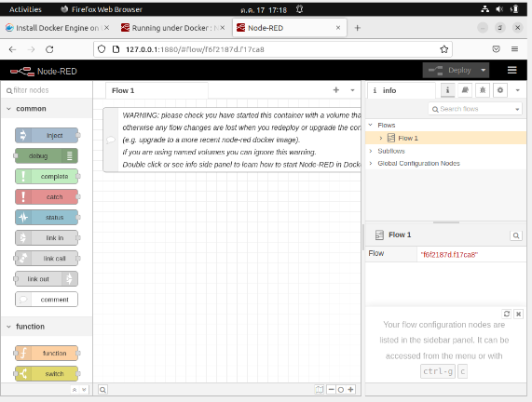This screenshot has height=402, width=532.
Task: Open the debug messages sidebar tab
Action: (x=483, y=90)
